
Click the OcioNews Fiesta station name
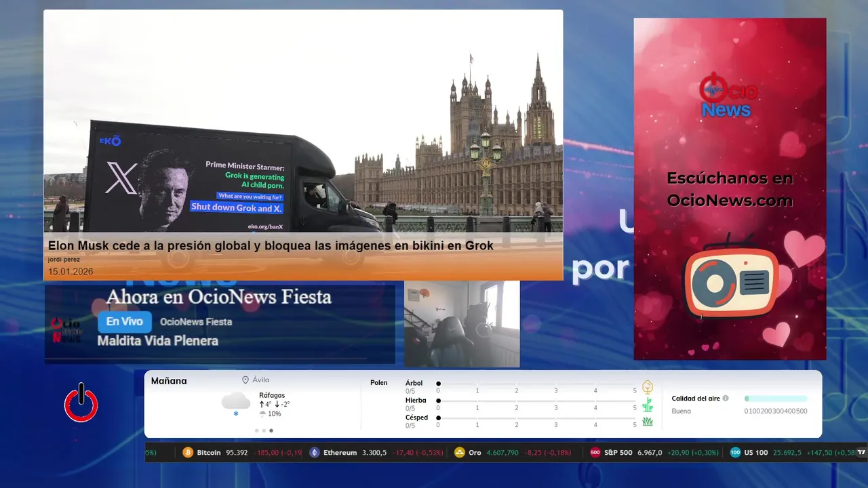[x=196, y=322]
